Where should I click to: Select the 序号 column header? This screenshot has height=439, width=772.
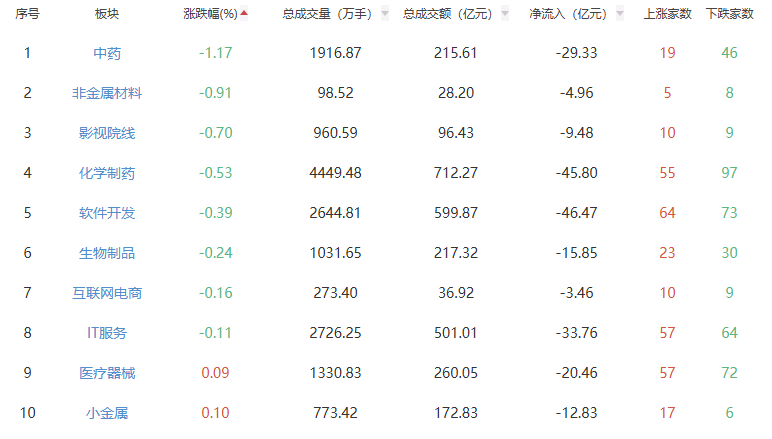28,14
